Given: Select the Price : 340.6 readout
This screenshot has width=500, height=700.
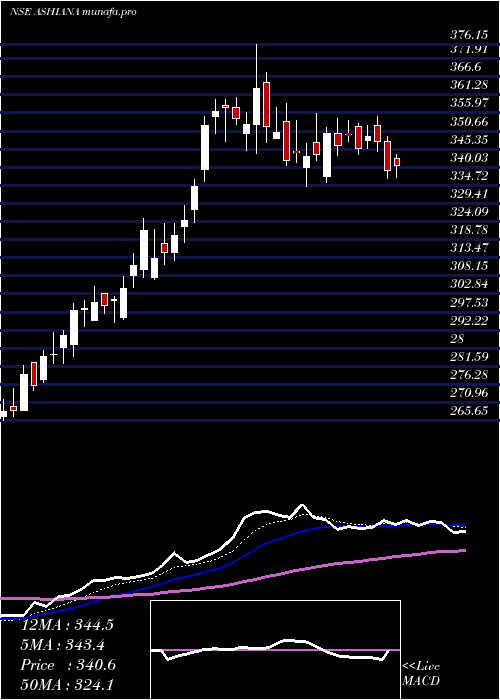Looking at the screenshot, I should point(68,665).
